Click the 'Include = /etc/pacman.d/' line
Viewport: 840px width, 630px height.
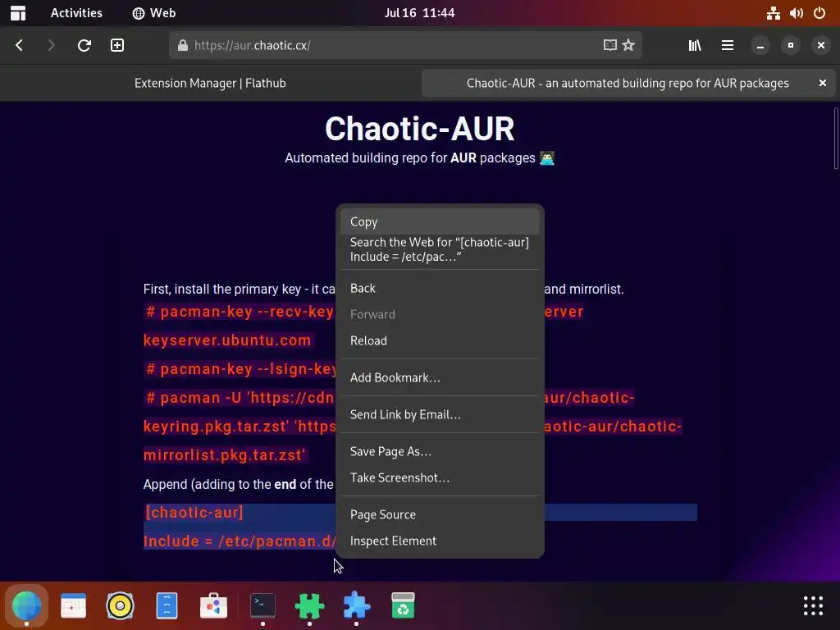coord(240,541)
